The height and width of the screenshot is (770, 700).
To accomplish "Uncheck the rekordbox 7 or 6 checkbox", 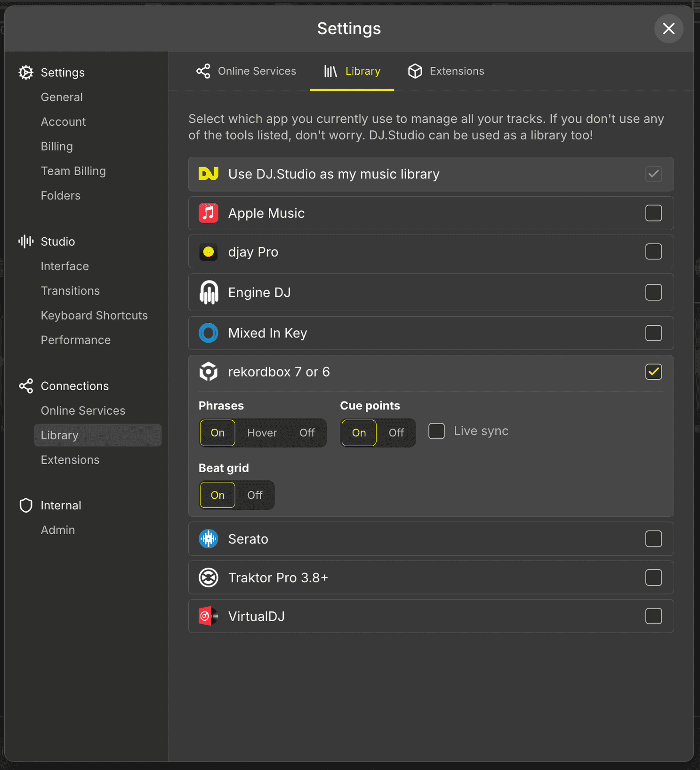I will [x=653, y=372].
